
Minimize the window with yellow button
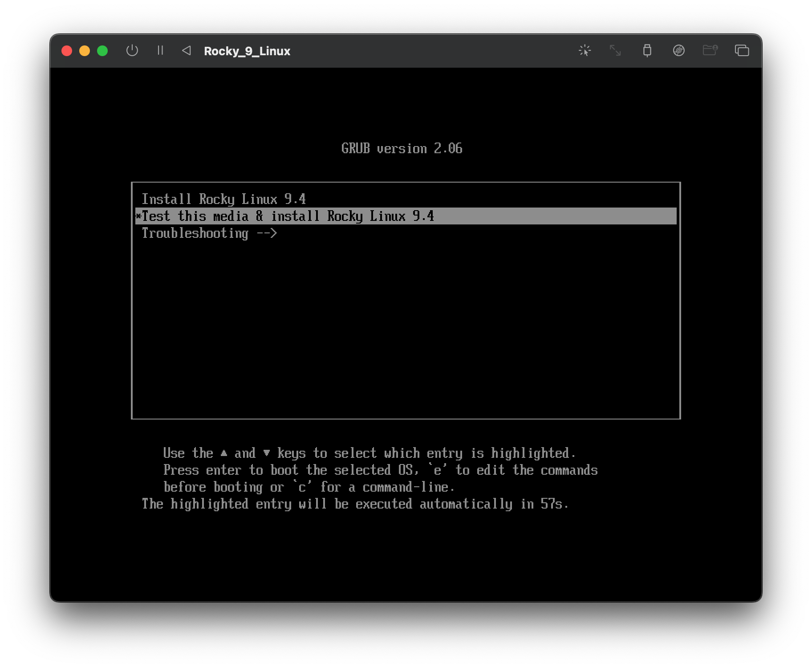(x=85, y=51)
